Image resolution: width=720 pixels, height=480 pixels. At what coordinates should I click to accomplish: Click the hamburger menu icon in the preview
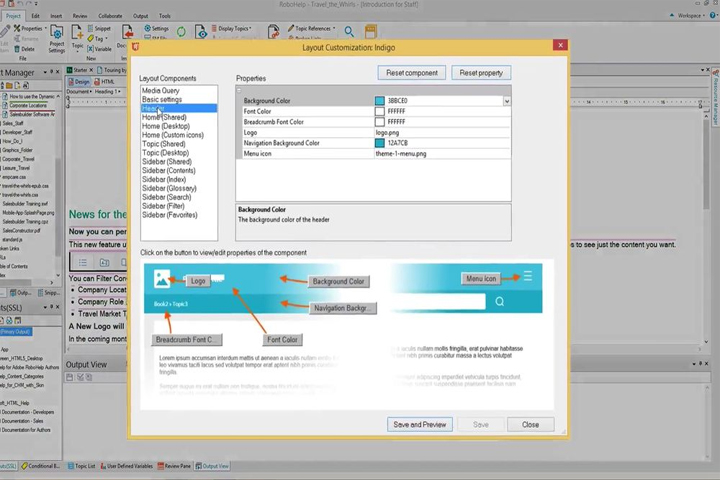528,276
